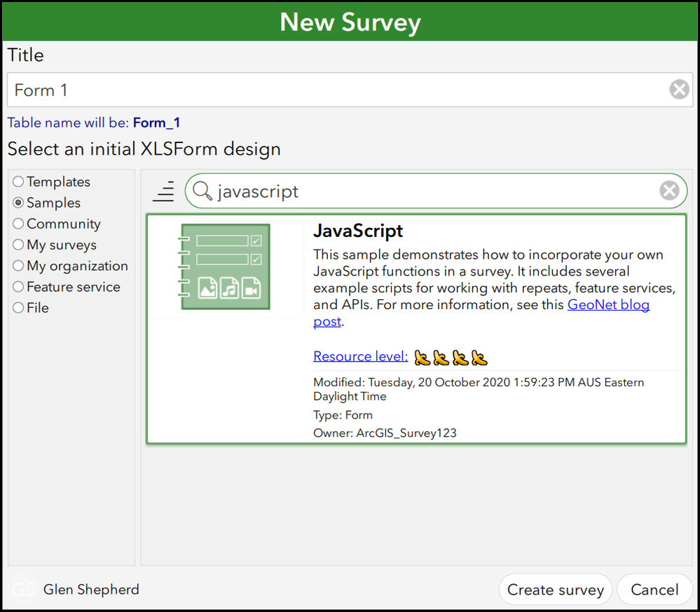Select the Community radio button
Image resolution: width=700 pixels, height=612 pixels.
click(x=18, y=224)
